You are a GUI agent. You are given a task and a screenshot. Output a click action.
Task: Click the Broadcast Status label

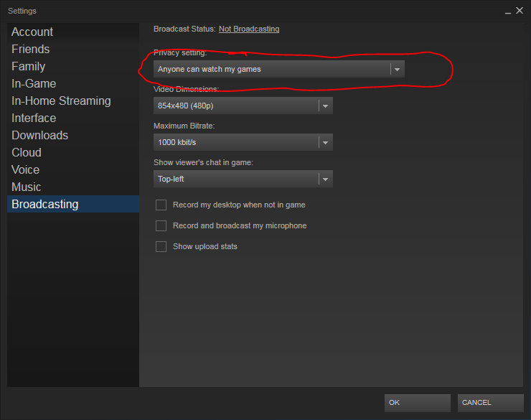pyautogui.click(x=184, y=29)
